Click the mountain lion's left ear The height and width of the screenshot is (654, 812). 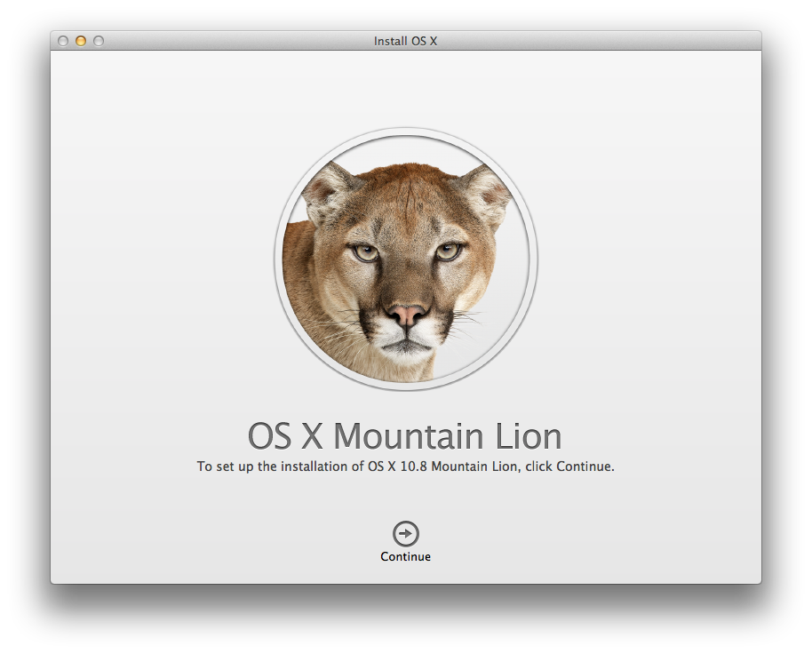pyautogui.click(x=324, y=189)
